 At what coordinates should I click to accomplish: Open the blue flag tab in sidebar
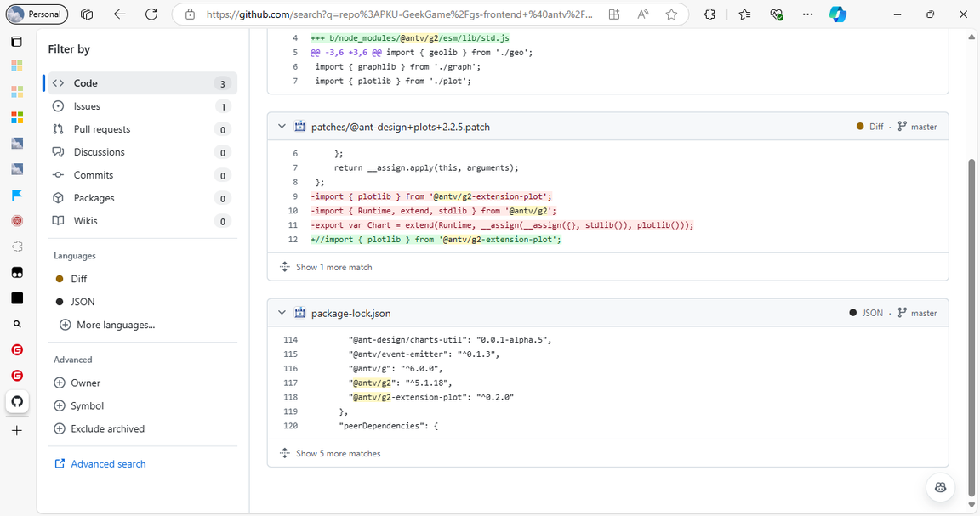[17, 195]
